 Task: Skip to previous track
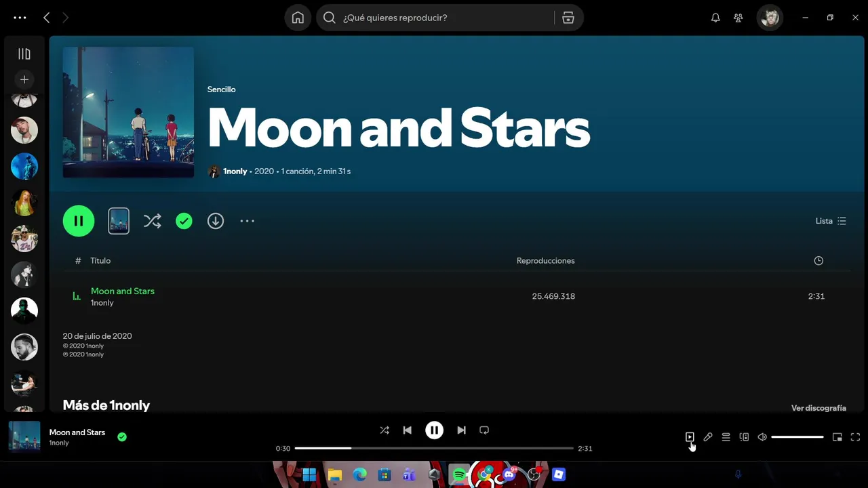pos(408,430)
